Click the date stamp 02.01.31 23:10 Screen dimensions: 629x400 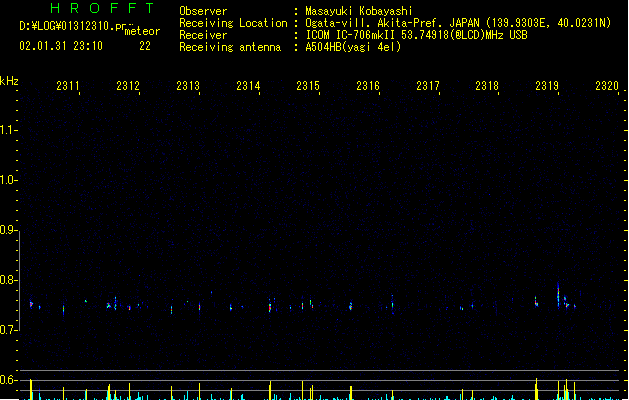(61, 46)
